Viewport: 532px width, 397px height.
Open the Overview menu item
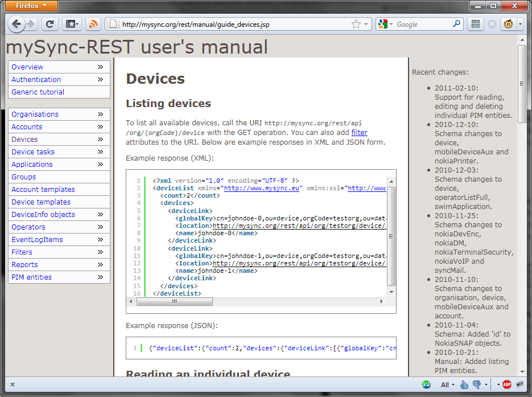(59, 67)
